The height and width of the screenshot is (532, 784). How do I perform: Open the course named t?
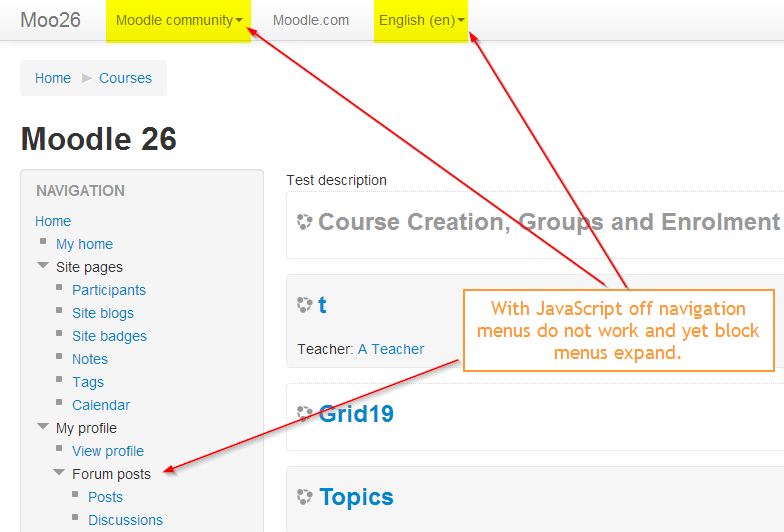(322, 305)
